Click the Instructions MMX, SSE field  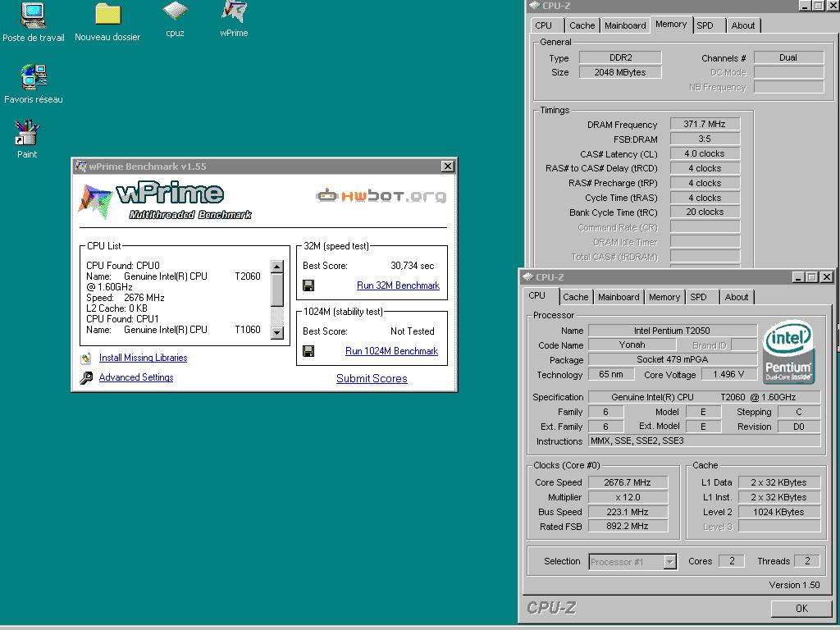click(705, 441)
